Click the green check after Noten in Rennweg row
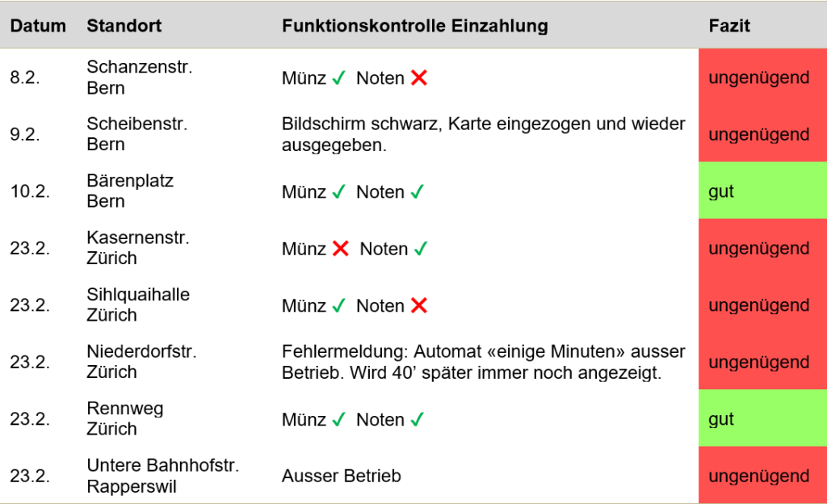The height and width of the screenshot is (504, 827). pos(418,419)
